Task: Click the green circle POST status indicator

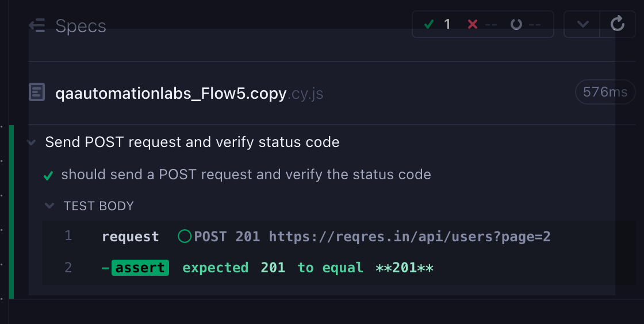Action: (x=185, y=236)
